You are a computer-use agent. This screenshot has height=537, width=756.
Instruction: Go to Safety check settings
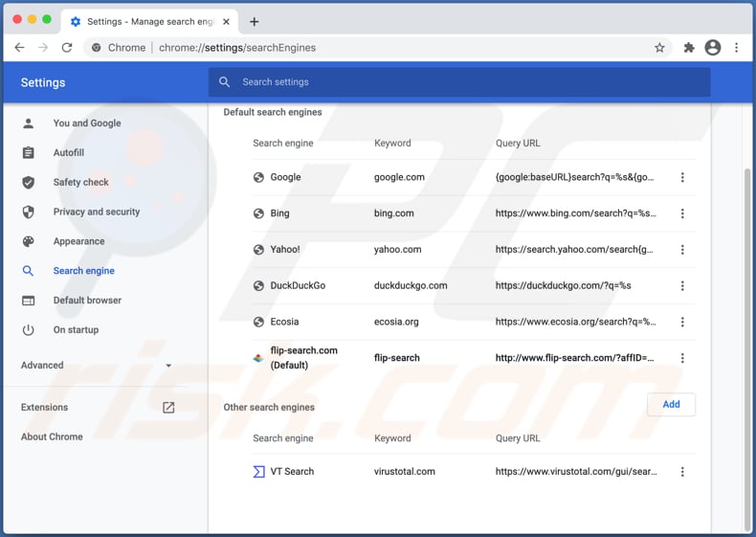[81, 182]
